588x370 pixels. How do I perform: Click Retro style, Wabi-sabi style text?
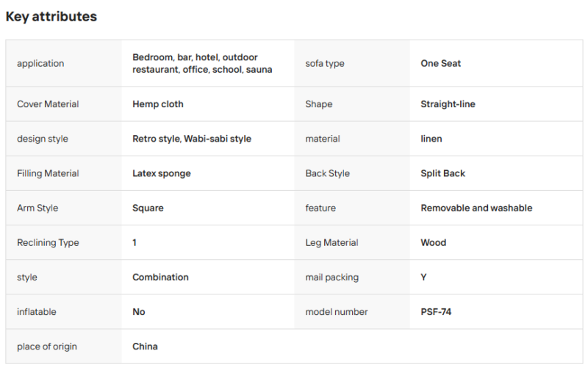point(192,139)
